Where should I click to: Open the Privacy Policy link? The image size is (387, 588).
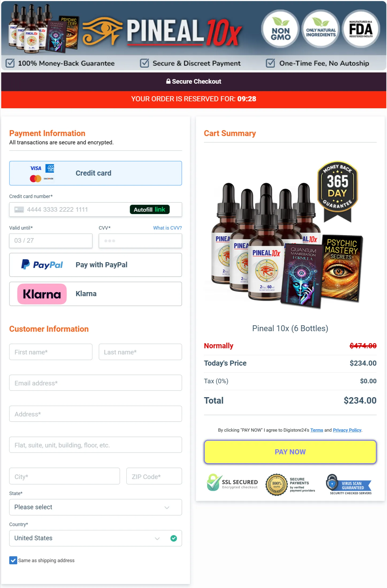pos(347,430)
